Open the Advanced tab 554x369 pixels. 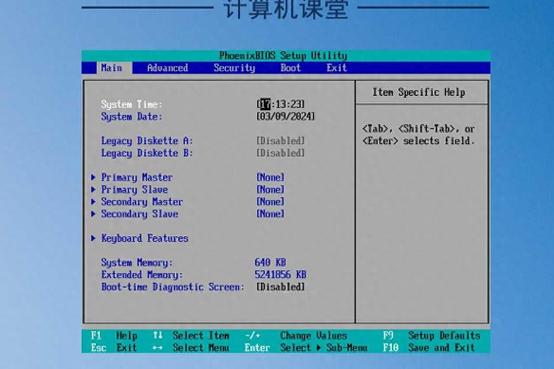(167, 68)
